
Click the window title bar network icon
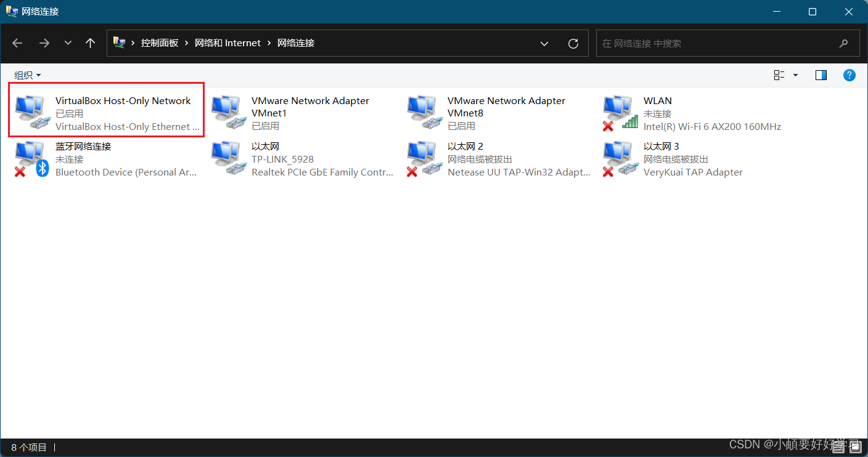[11, 11]
